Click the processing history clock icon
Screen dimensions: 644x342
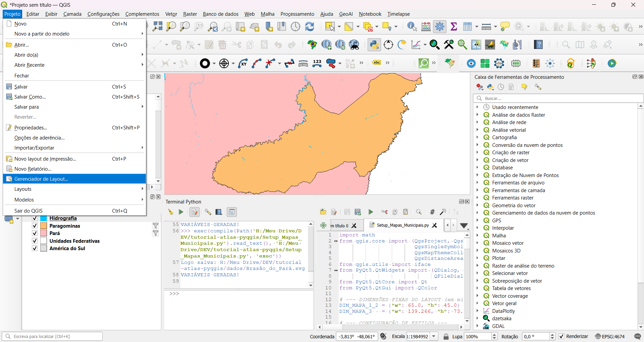pyautogui.click(x=501, y=87)
